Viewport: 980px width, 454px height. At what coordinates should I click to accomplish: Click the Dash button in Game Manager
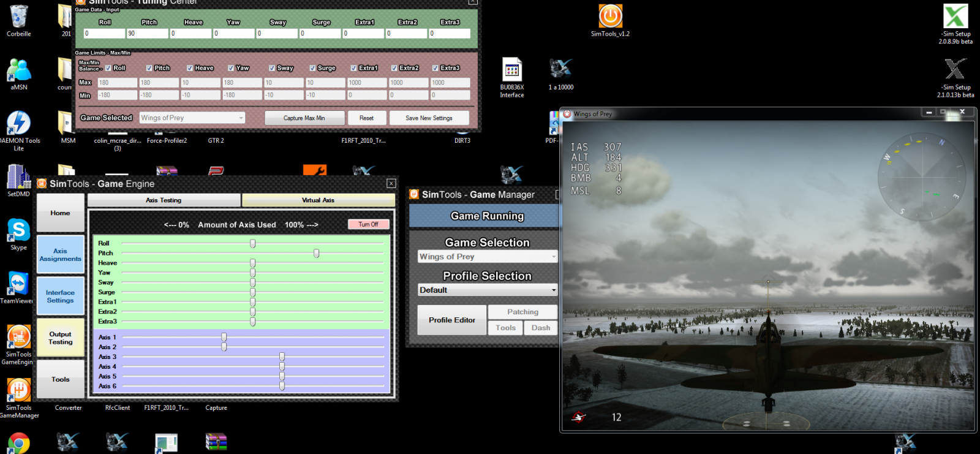click(541, 328)
